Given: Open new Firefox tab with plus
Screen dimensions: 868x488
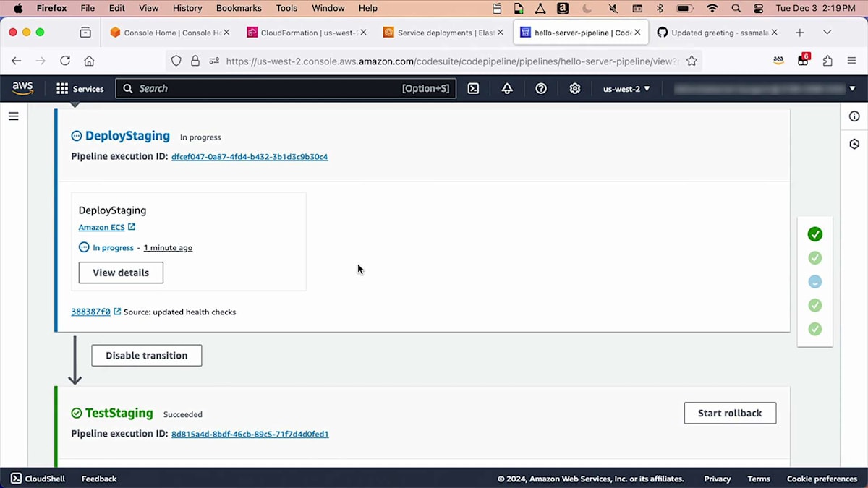Looking at the screenshot, I should pyautogui.click(x=799, y=33).
